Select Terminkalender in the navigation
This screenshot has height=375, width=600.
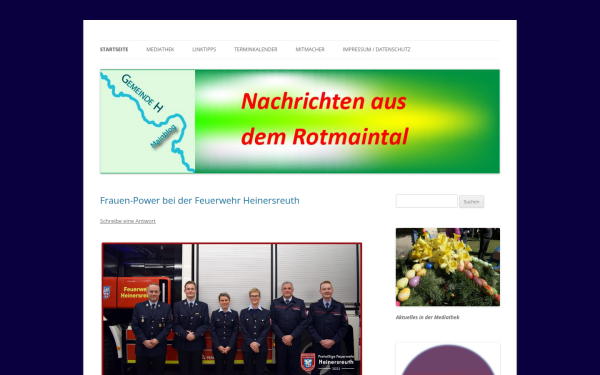(x=256, y=49)
